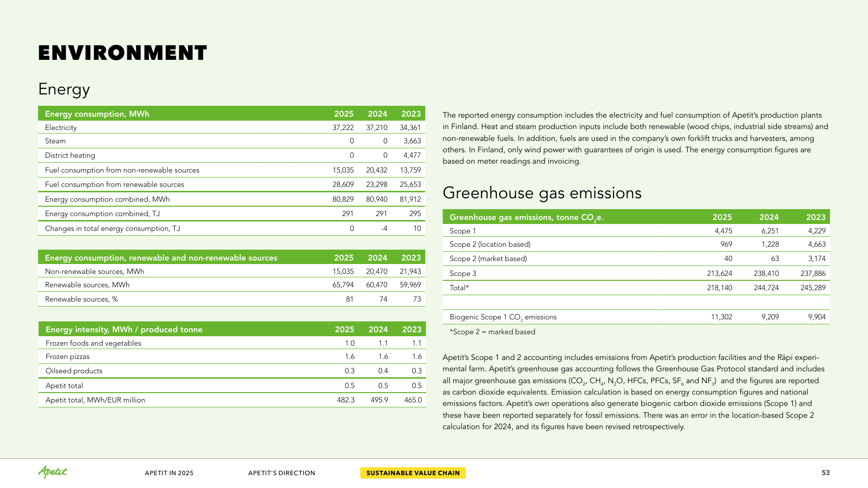The width and height of the screenshot is (868, 488).
Task: Click 'Changes in total energy consumption, TJ' label
Action: pyautogui.click(x=112, y=228)
